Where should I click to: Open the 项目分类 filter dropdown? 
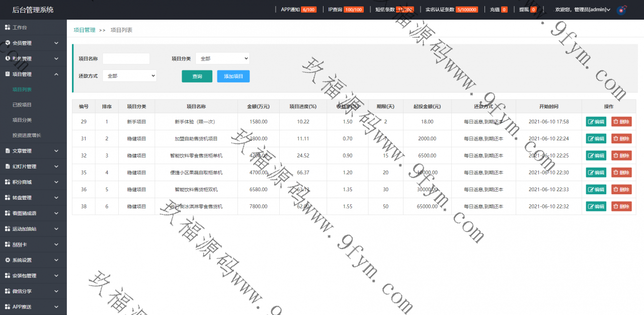point(222,58)
